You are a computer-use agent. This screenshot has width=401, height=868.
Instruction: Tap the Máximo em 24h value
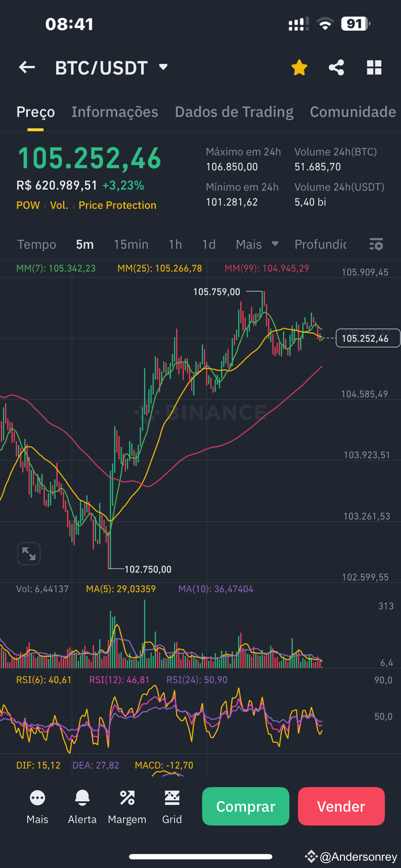(x=232, y=167)
